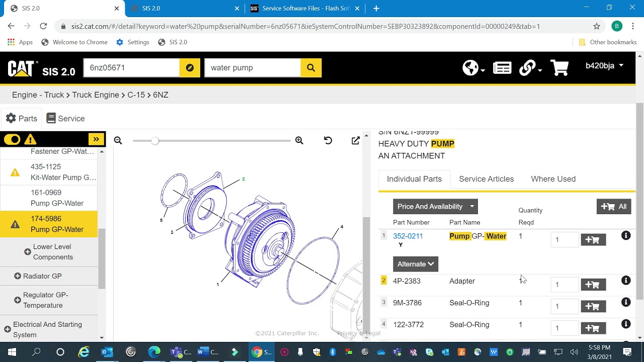This screenshot has width=644, height=362.
Task: Reset the diagram view with undo arrow
Action: [x=328, y=141]
